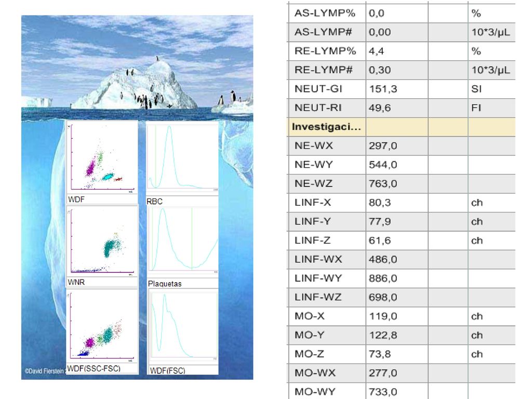Screen dimensions: 532x399
Task: Select the RE-LYMP# row label
Action: [x=323, y=70]
